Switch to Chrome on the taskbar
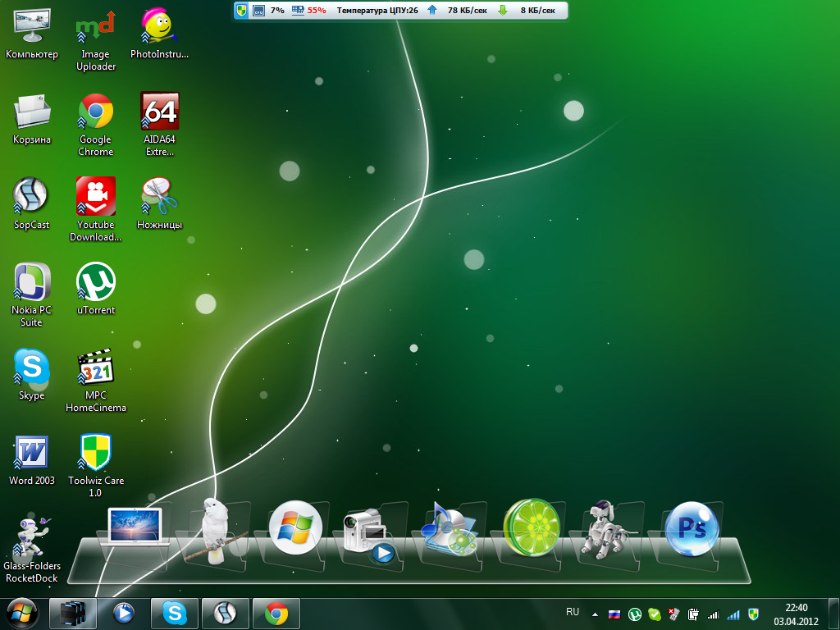Screen dimensions: 840x630 pyautogui.click(x=276, y=614)
